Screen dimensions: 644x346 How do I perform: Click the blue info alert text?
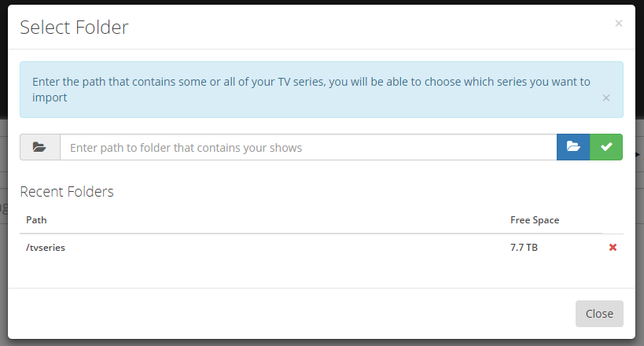pyautogui.click(x=311, y=90)
